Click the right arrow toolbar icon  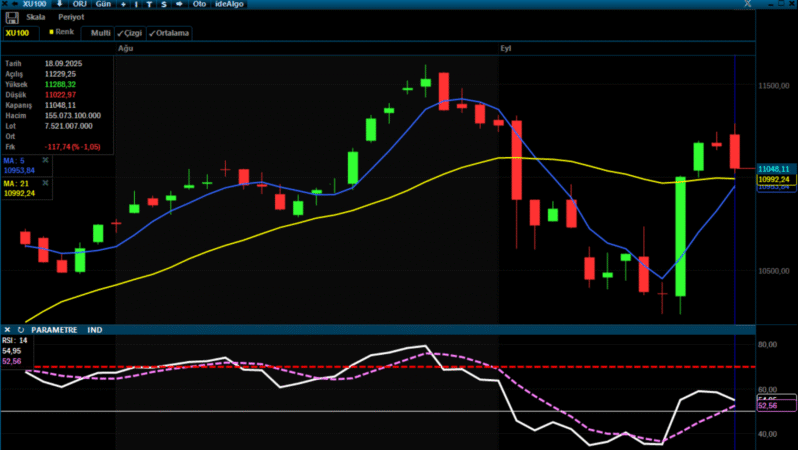coord(178,4)
